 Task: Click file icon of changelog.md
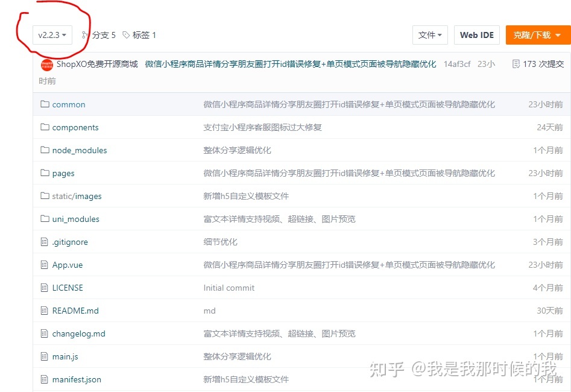pyautogui.click(x=45, y=334)
